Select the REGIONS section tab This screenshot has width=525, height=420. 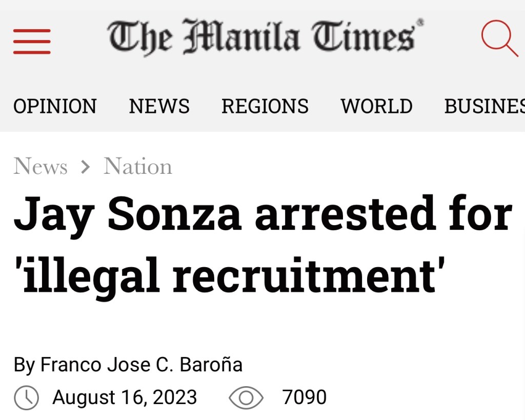tap(265, 106)
